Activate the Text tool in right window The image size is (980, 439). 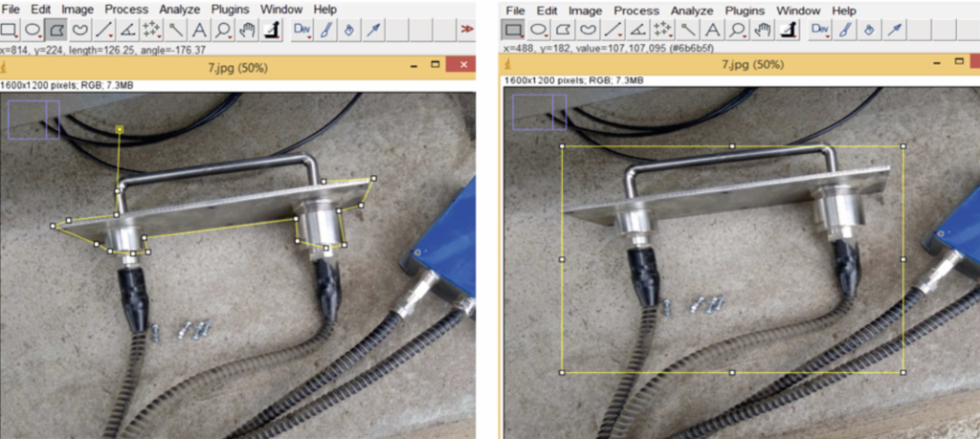[713, 31]
